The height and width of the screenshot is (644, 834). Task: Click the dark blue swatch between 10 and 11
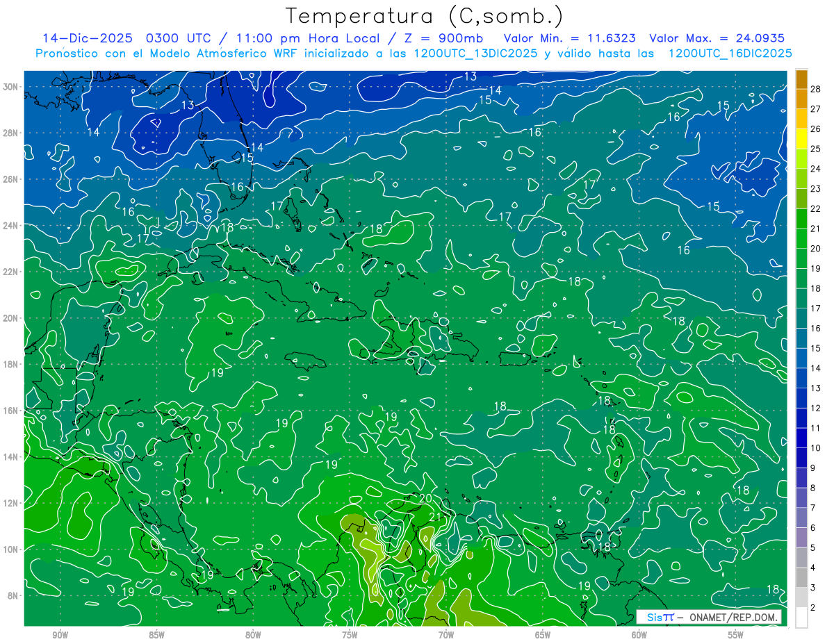point(801,438)
